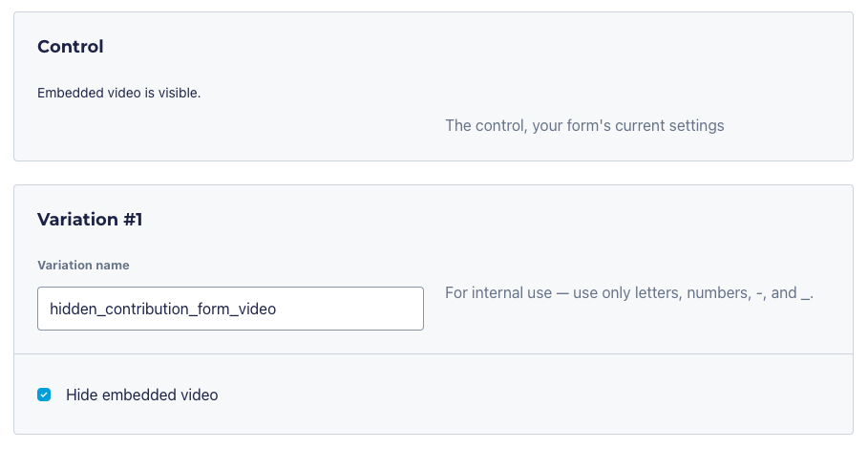The image size is (868, 449).
Task: Click 'Embedded video is visible.' text
Action: coord(118,94)
